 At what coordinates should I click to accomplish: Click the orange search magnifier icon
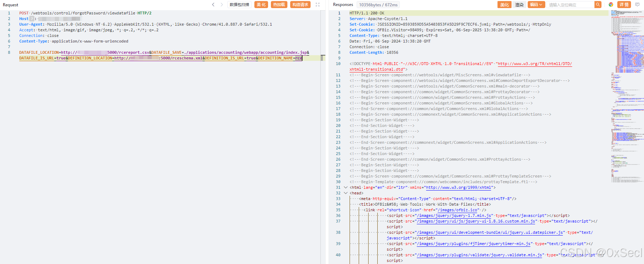[598, 5]
